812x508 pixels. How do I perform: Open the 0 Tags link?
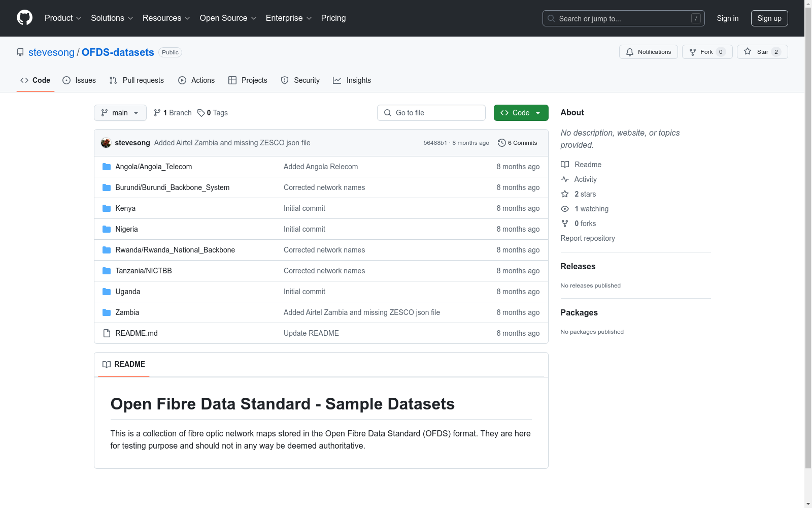[x=213, y=113]
